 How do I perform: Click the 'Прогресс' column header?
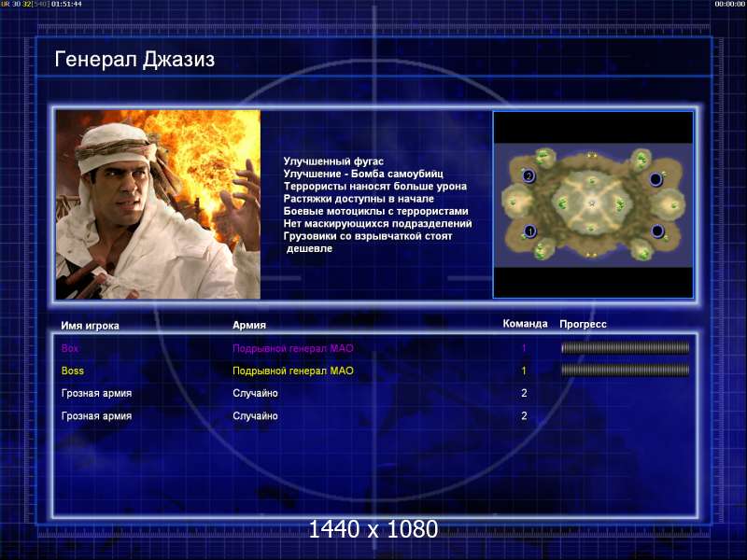[x=583, y=324]
